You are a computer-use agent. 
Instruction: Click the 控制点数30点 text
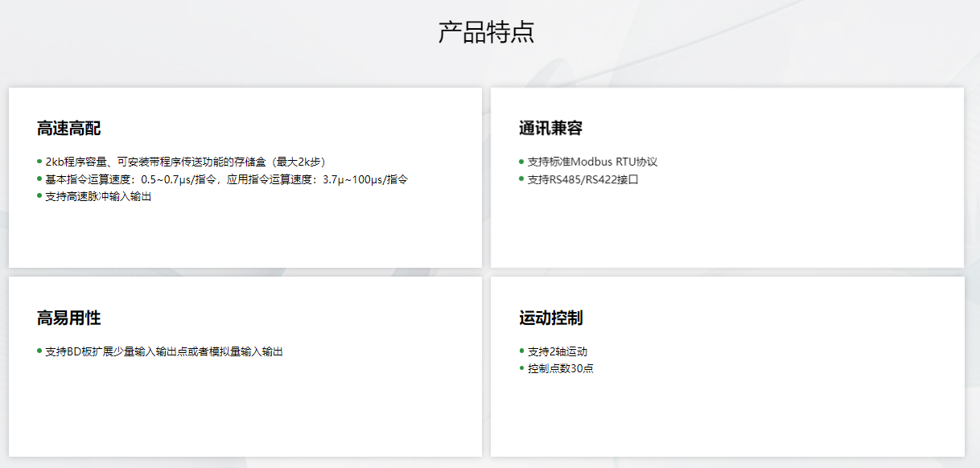point(561,368)
